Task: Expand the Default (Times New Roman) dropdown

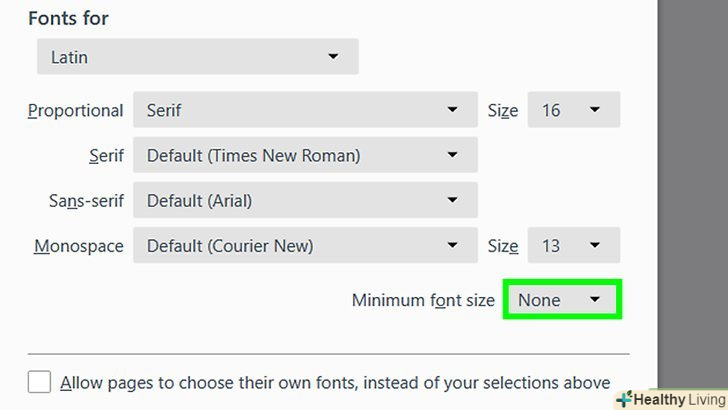Action: pyautogui.click(x=305, y=155)
